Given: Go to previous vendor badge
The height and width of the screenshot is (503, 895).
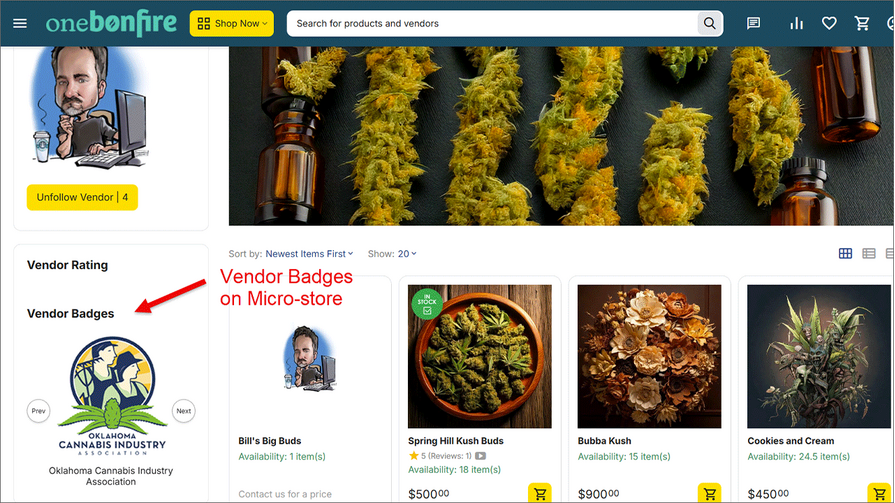Looking at the screenshot, I should coord(38,411).
